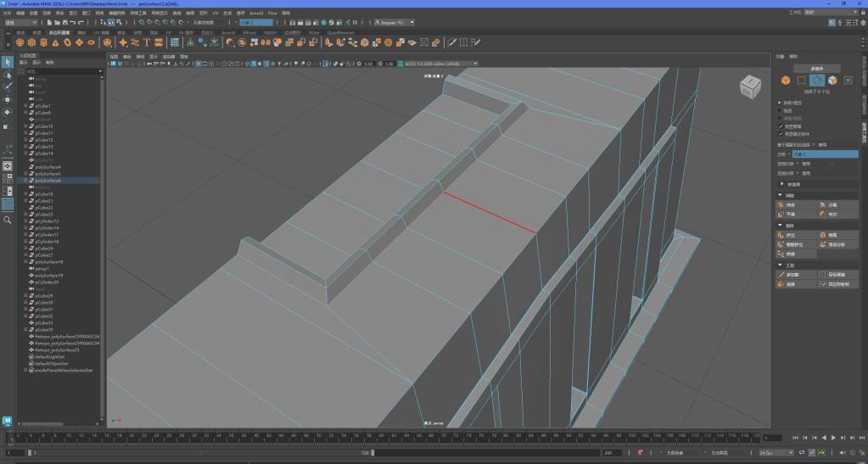Switch to object selection mode cube icon
Screen dimensions: 868x464
pos(786,80)
